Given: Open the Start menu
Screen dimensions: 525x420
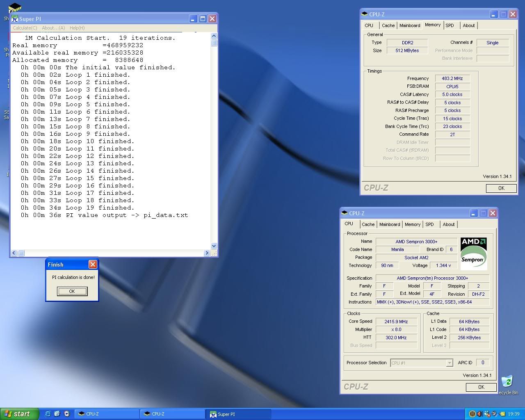Looking at the screenshot, I should coord(19,414).
